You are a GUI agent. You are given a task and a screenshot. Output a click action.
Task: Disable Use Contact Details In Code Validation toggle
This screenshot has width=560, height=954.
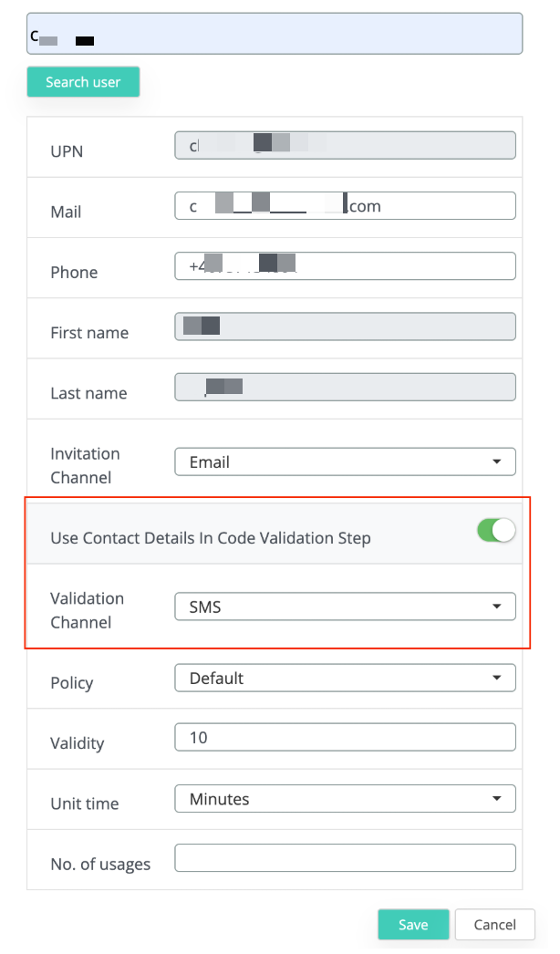coord(496,531)
